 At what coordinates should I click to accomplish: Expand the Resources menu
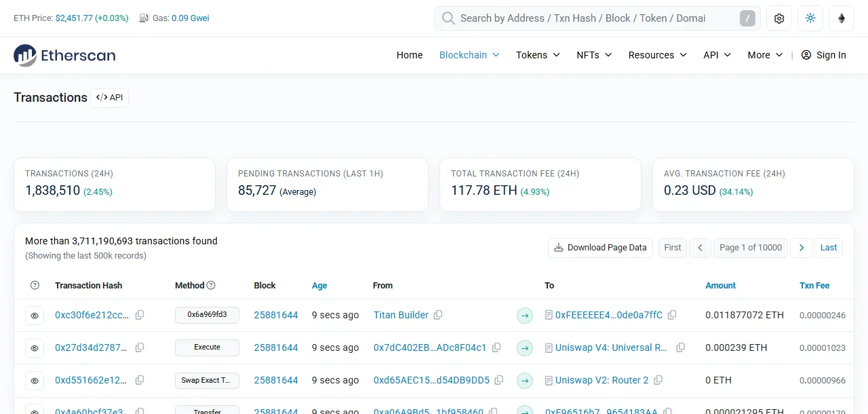pyautogui.click(x=657, y=55)
